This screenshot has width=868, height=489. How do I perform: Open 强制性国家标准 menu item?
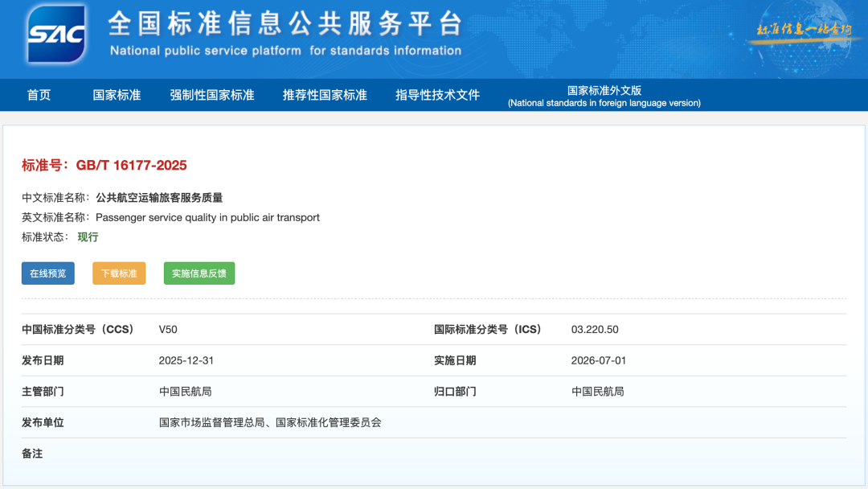pyautogui.click(x=212, y=95)
